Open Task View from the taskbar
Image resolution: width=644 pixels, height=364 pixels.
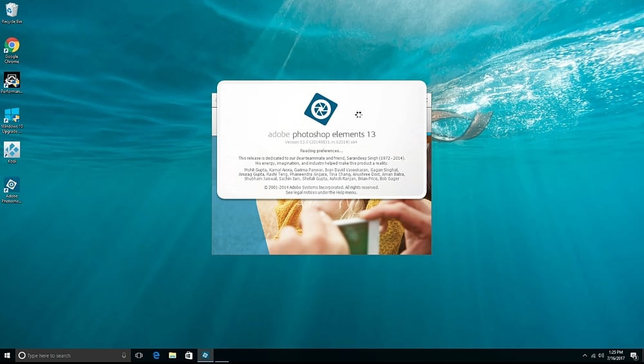tap(139, 356)
